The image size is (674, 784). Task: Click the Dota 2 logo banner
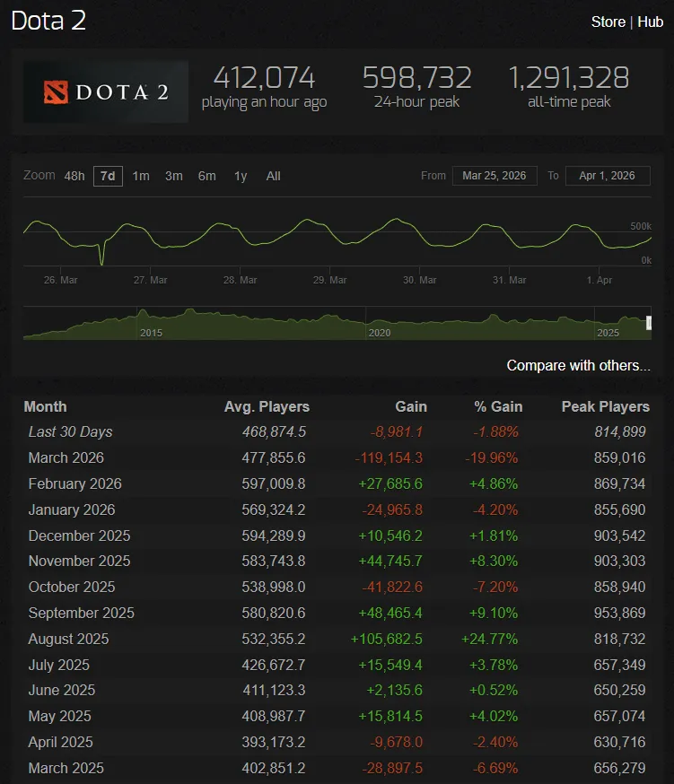106,91
